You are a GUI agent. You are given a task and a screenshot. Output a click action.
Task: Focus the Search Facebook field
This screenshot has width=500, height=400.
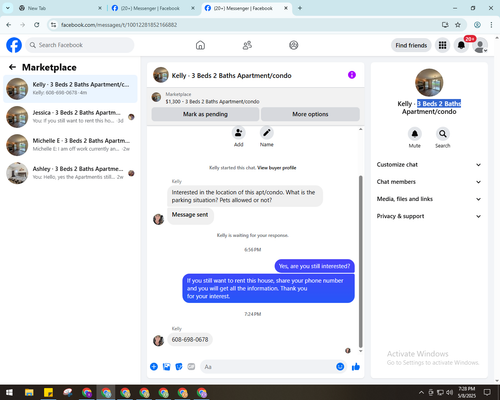point(80,45)
